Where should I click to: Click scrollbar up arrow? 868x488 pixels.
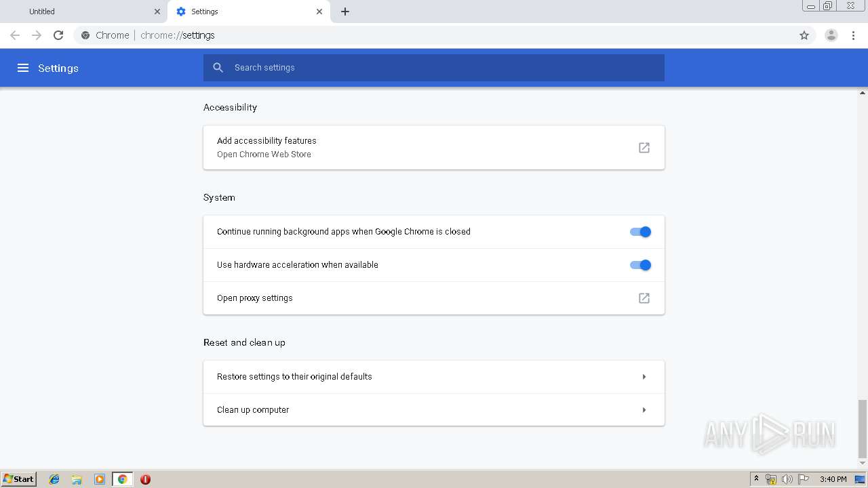coord(863,92)
